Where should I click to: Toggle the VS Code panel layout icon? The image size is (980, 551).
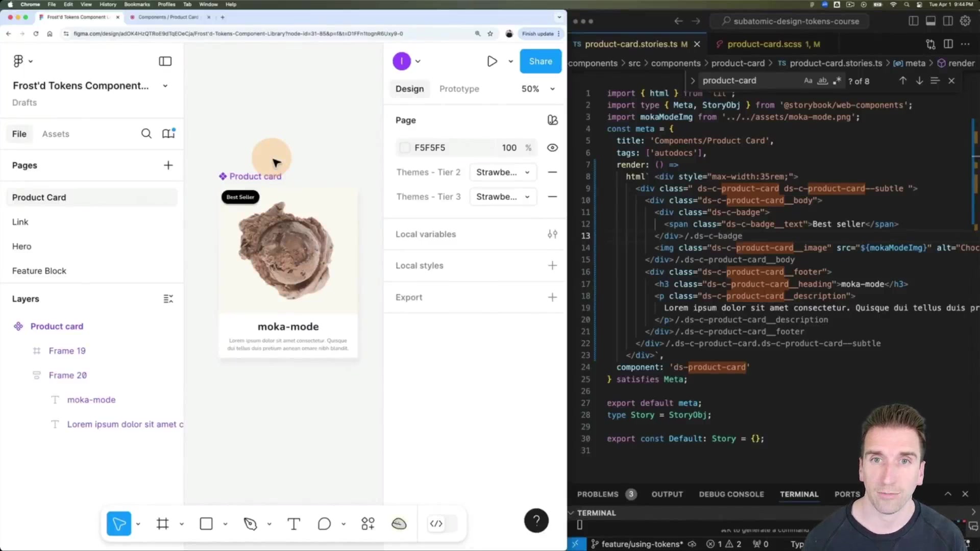pos(930,21)
